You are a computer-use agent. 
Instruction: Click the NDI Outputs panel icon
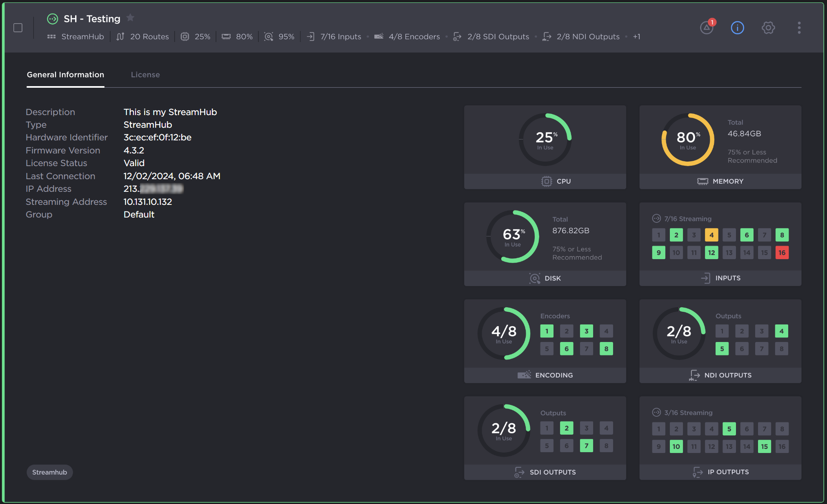[695, 375]
